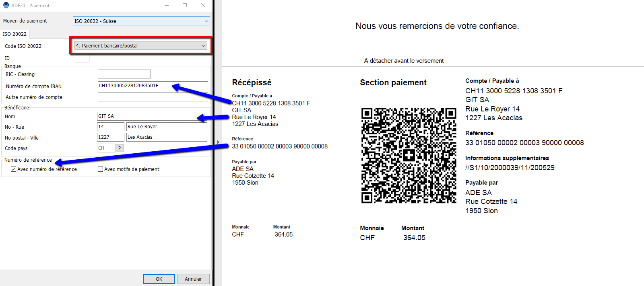
Task: Close the ADE20 - Paiement dialog
Action: click(x=203, y=5)
